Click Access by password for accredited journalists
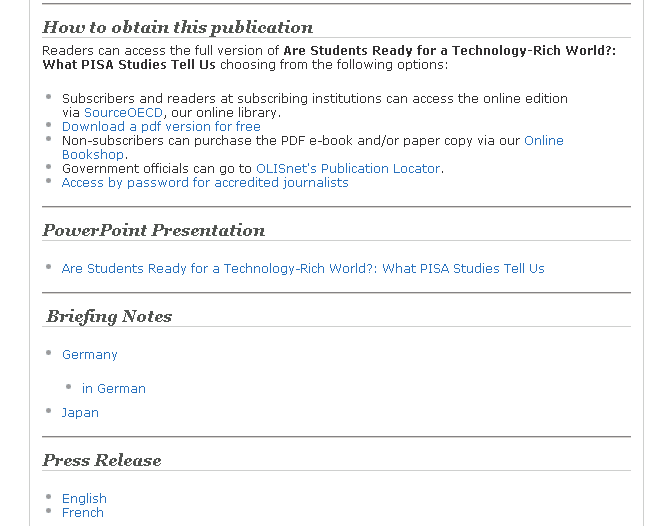The width and height of the screenshot is (665, 526). 205,183
